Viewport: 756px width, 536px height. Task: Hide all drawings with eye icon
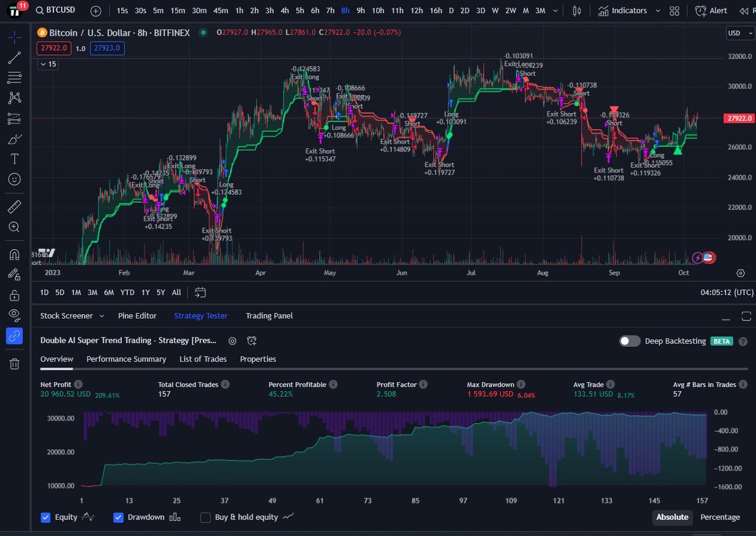[x=14, y=315]
